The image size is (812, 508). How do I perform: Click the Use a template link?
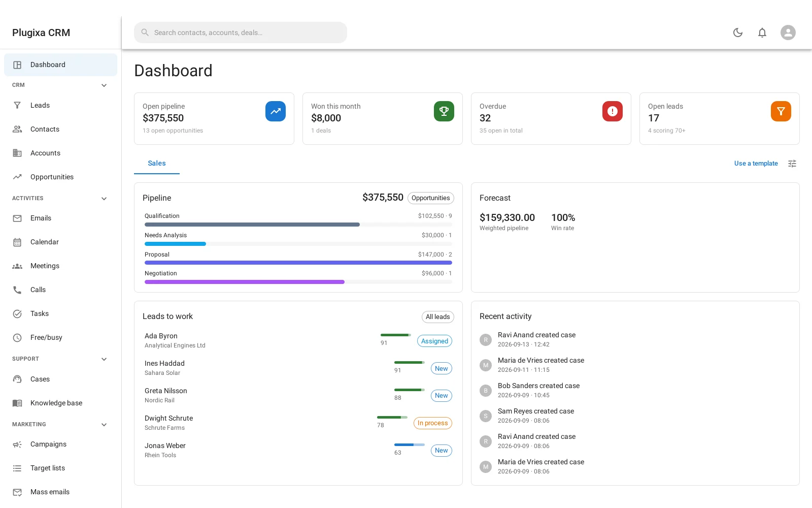(x=756, y=164)
